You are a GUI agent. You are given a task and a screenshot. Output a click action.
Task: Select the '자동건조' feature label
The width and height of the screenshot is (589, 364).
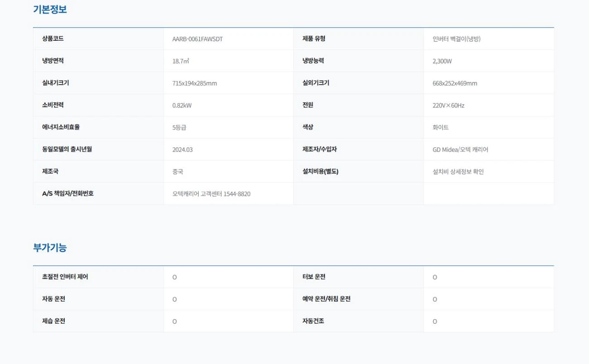314,321
